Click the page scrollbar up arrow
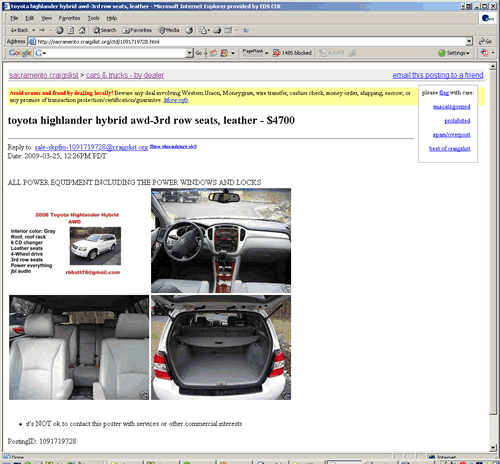 click(493, 67)
